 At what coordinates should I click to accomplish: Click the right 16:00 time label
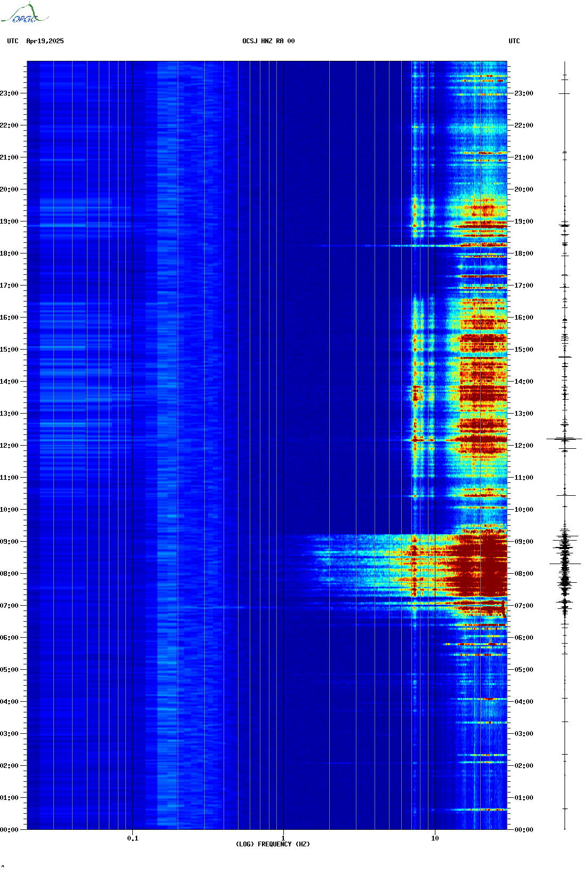click(x=524, y=318)
